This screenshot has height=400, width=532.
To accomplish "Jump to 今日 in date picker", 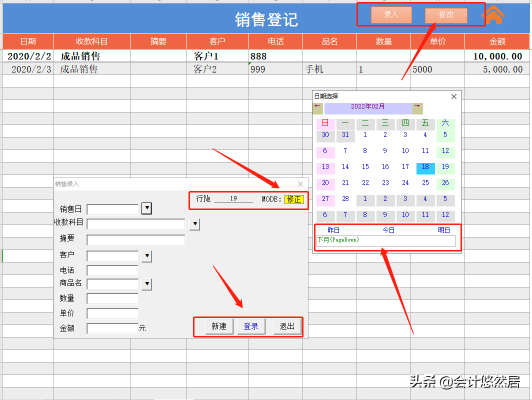I will (388, 230).
